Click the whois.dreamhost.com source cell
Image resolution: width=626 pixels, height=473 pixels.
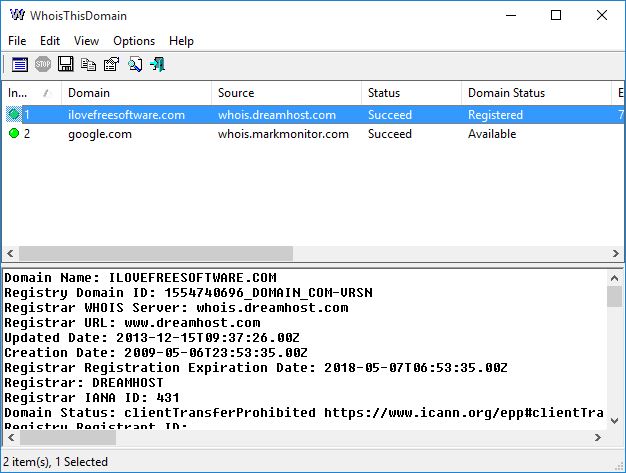click(x=277, y=115)
